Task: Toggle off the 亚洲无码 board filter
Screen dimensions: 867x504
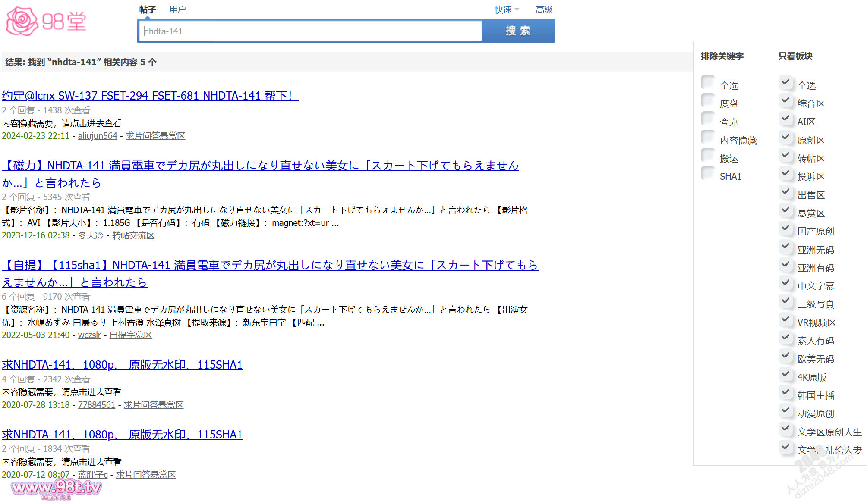Action: [786, 246]
